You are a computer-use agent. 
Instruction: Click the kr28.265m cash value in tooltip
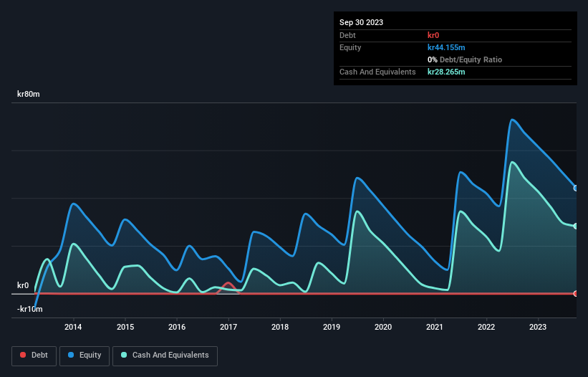446,72
